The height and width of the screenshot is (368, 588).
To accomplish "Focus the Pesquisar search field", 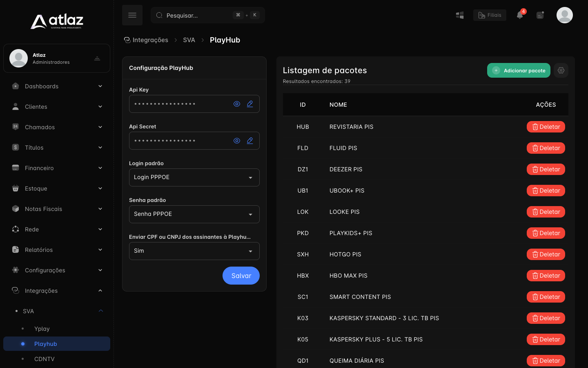I will (208, 15).
